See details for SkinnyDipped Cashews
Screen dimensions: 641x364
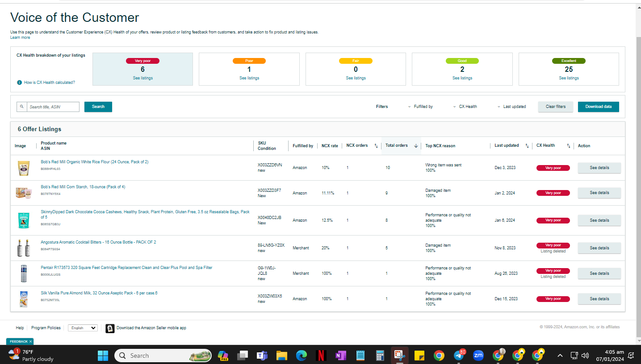[x=599, y=220]
